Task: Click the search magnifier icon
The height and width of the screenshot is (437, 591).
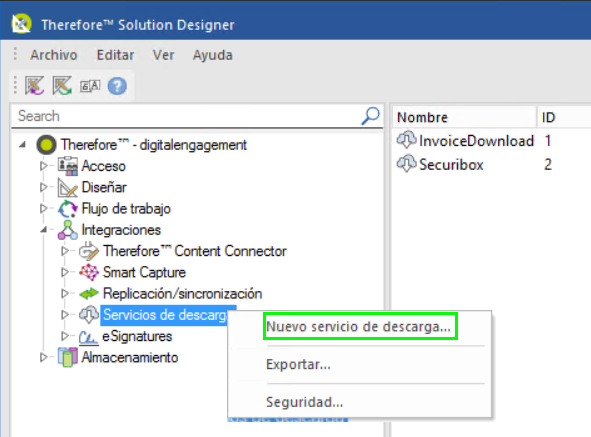Action: pyautogui.click(x=371, y=116)
